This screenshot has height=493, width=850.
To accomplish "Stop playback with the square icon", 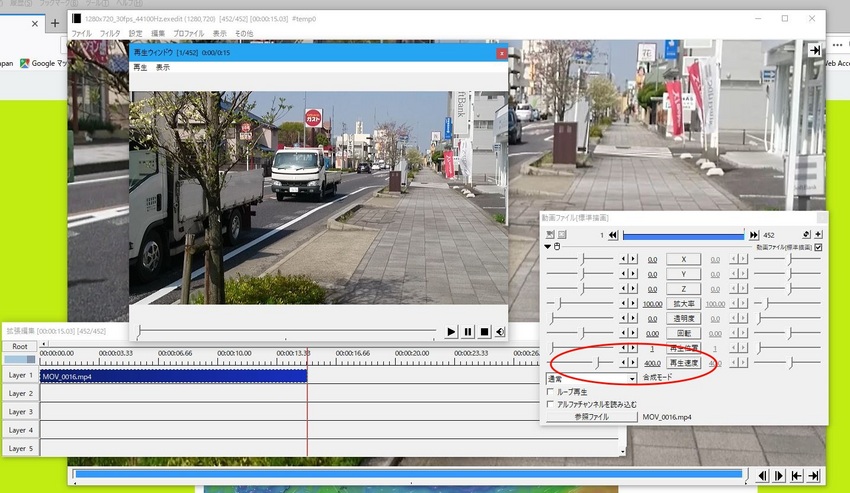I will (484, 331).
